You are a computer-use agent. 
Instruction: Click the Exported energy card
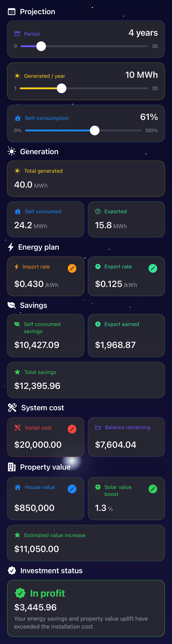(x=126, y=219)
